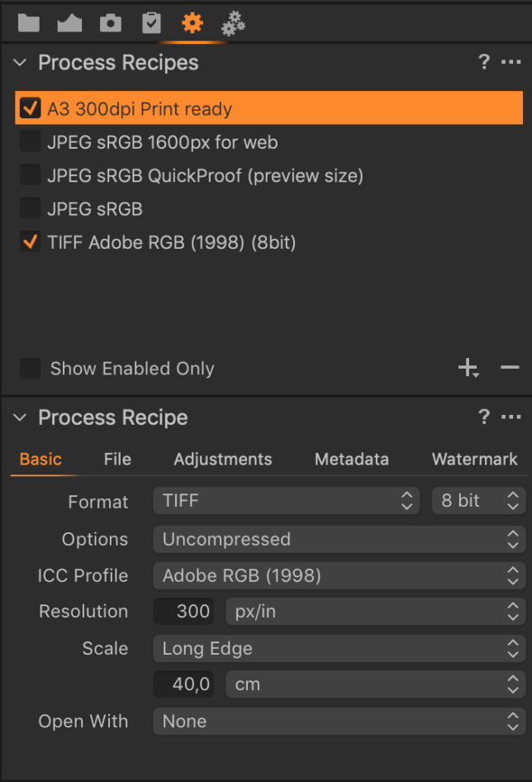Viewport: 532px width, 782px height.
Task: Toggle the Show Enabled Only checkbox
Action: coord(31,368)
